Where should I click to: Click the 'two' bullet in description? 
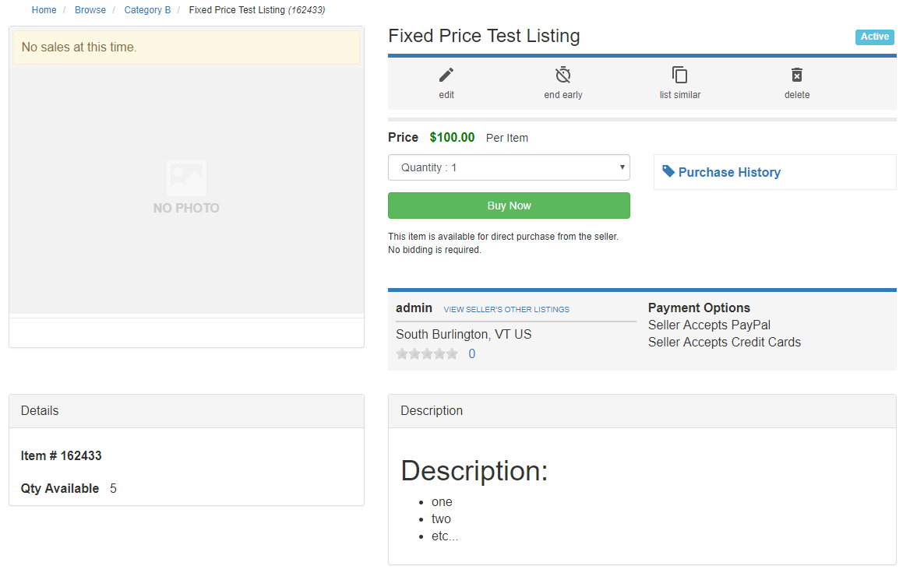coord(441,518)
